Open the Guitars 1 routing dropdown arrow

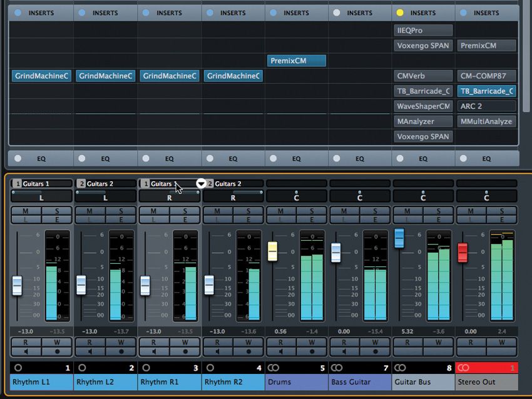(x=201, y=184)
